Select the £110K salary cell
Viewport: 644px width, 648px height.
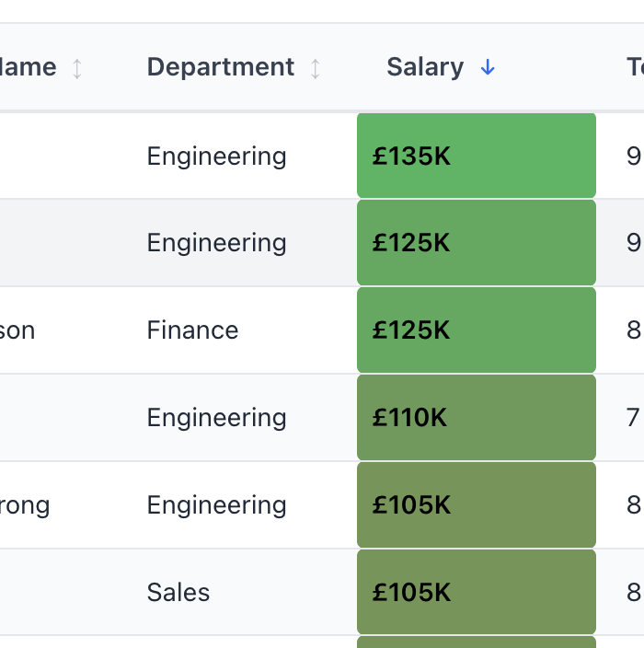477,418
